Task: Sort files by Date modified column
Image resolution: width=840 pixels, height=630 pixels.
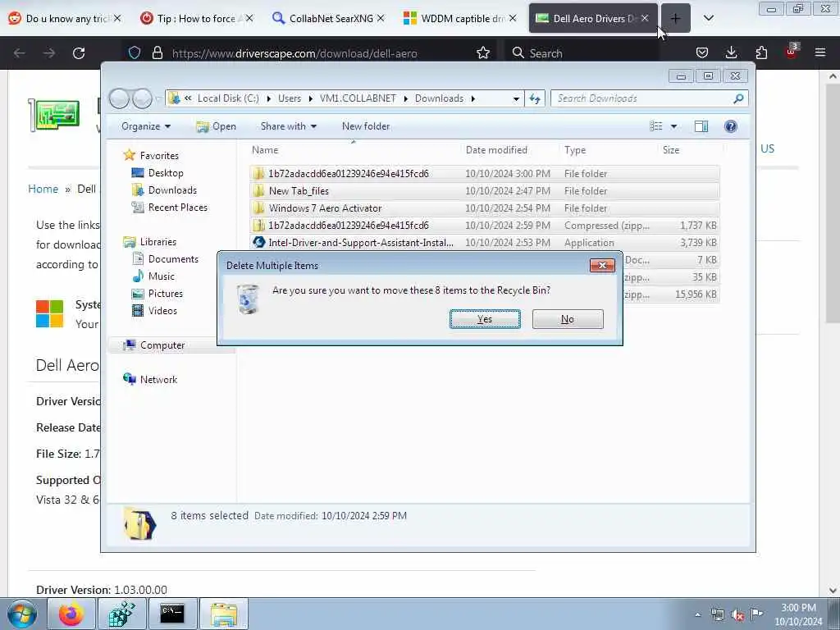Action: click(x=496, y=150)
